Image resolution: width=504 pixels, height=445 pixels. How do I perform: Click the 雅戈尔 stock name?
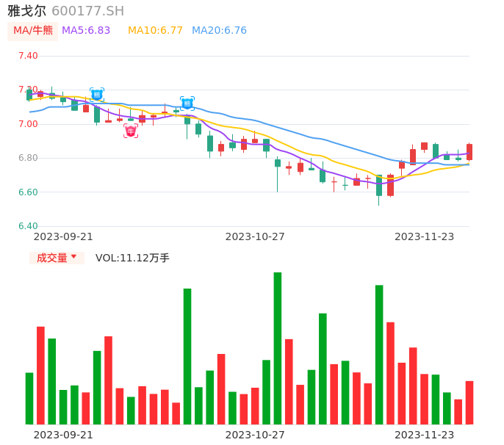coord(27,11)
